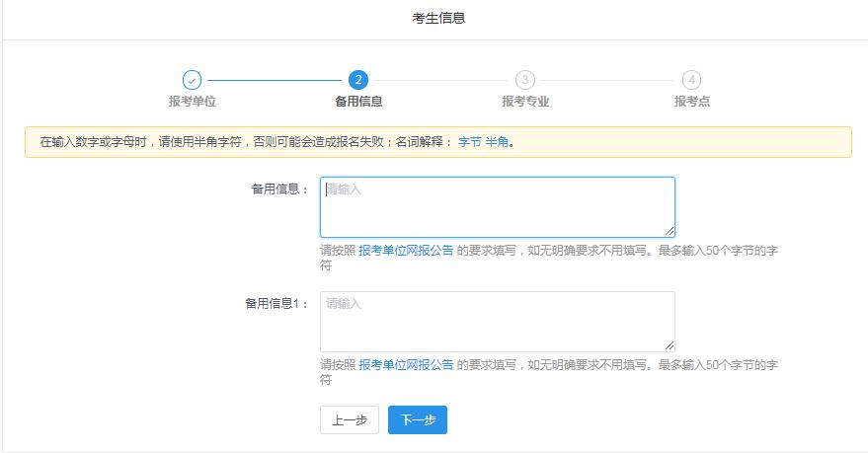This screenshot has height=453, width=868.
Task: Open 报考单位网报公告 link under 备用信息
Action: pyautogui.click(x=406, y=251)
